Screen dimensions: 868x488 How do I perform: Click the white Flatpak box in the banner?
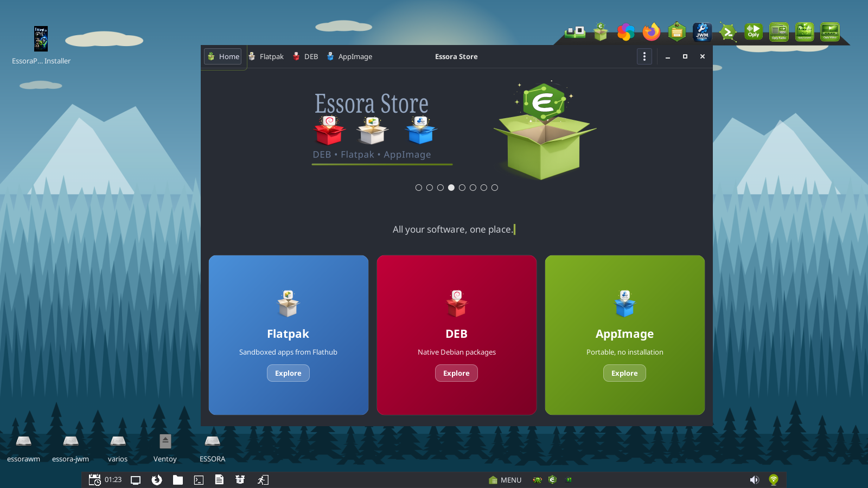372,130
